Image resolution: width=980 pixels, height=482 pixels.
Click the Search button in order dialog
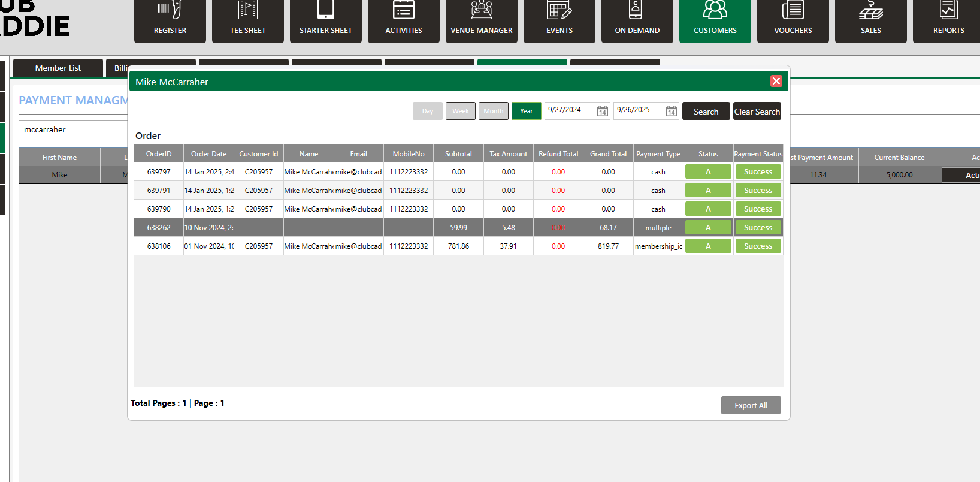(x=706, y=112)
